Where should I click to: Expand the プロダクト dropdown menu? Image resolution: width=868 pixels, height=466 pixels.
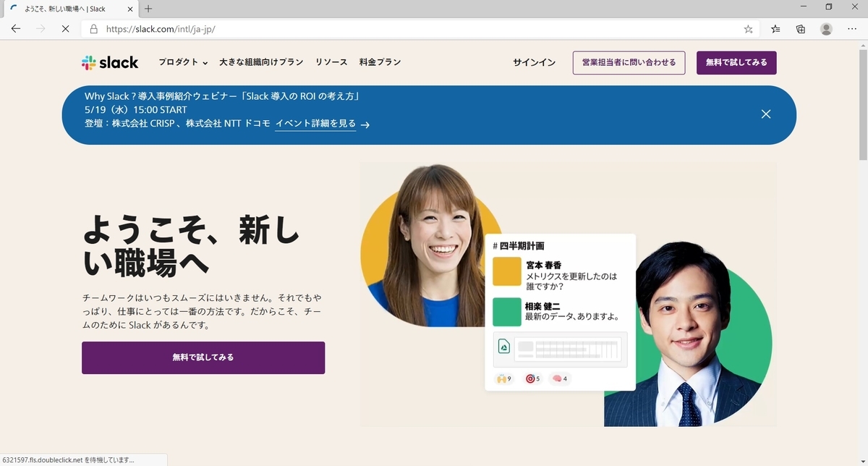(183, 62)
